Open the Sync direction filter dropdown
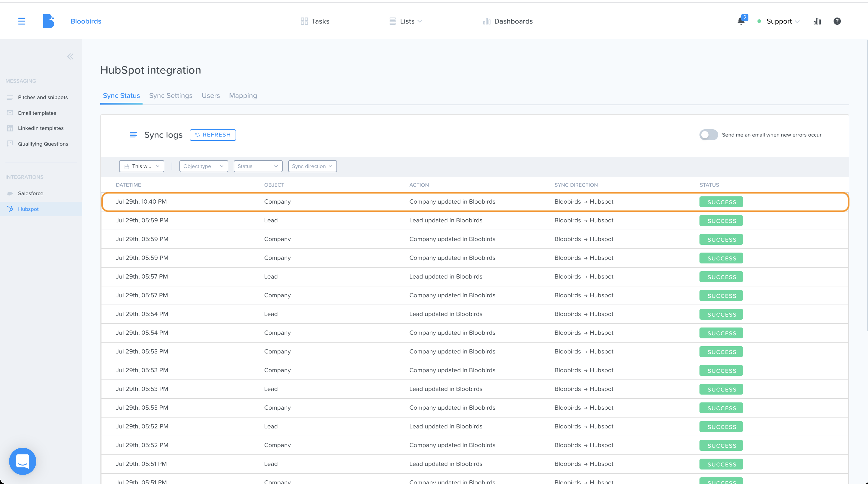Screen dimensions: 868x484 coord(312,166)
